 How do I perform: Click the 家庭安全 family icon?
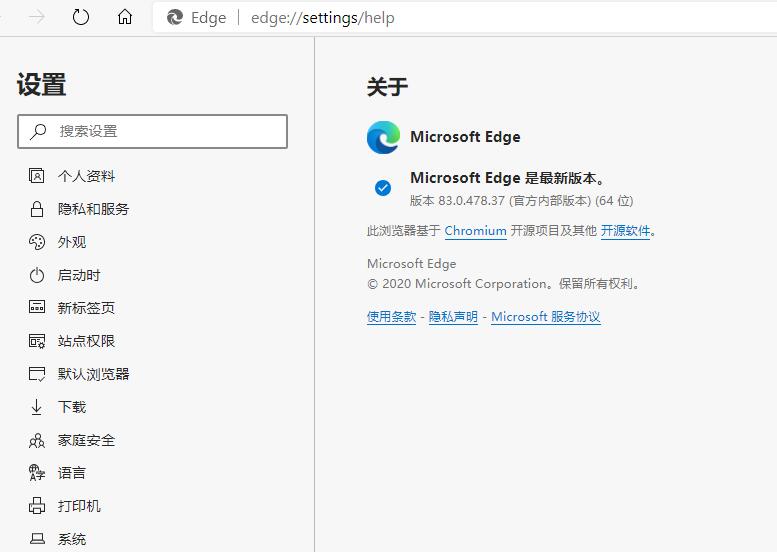pos(37,440)
